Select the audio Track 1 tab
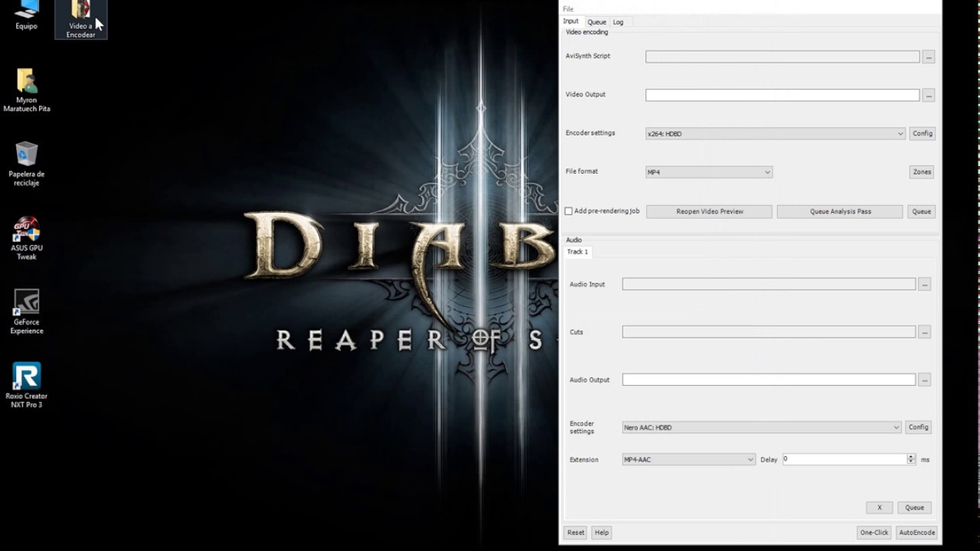Viewport: 980px width, 551px height. (x=577, y=252)
